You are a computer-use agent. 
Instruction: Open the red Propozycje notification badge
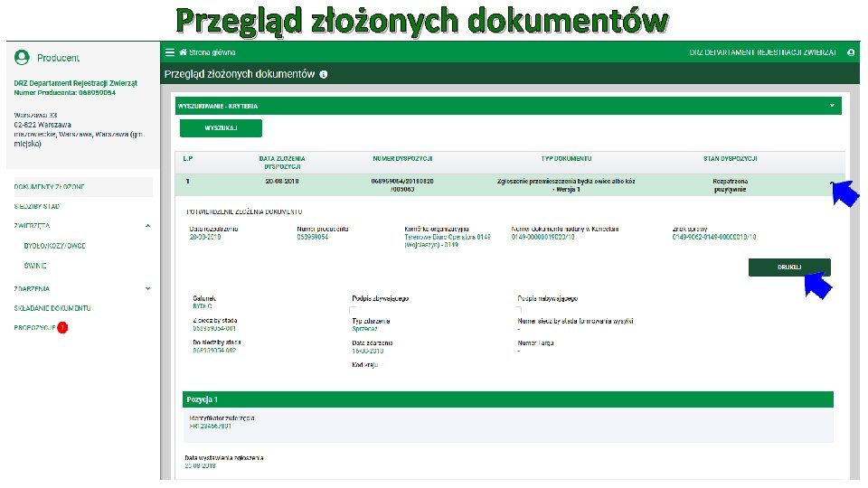pos(62,327)
